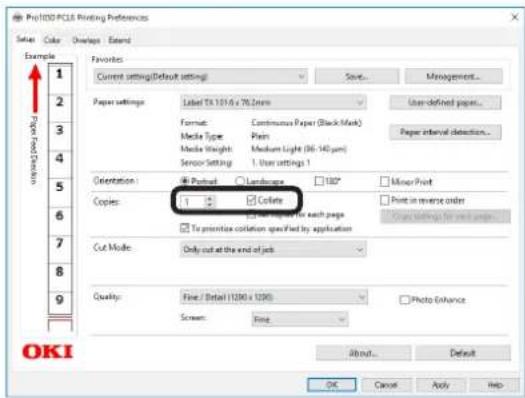
Task: Open the Management button
Action: [x=453, y=77]
